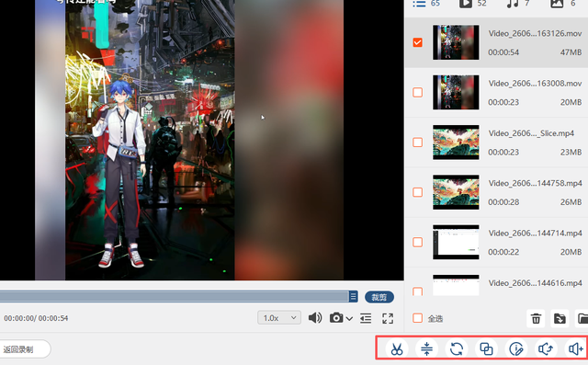Open thumbnail of Video_2606...144758.mp4

click(x=456, y=192)
